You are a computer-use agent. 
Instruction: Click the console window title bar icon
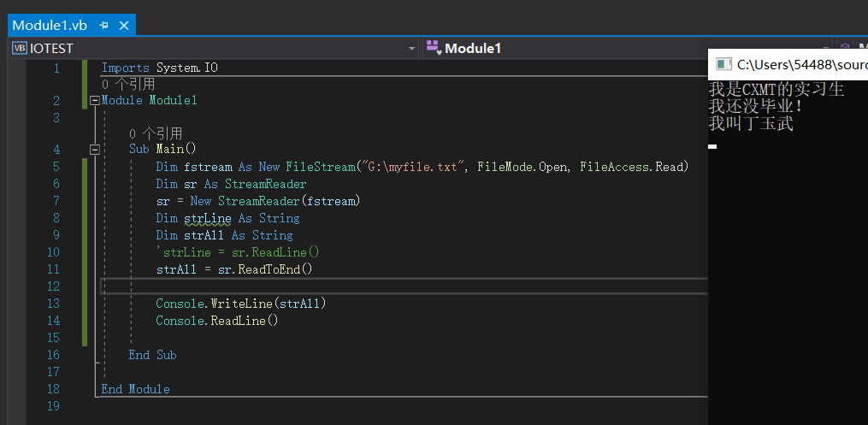723,64
